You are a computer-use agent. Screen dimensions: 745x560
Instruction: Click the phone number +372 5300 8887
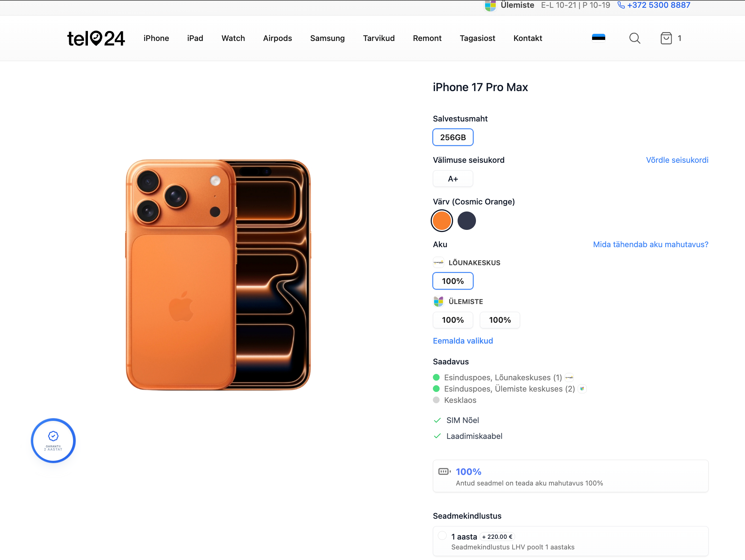click(x=658, y=5)
